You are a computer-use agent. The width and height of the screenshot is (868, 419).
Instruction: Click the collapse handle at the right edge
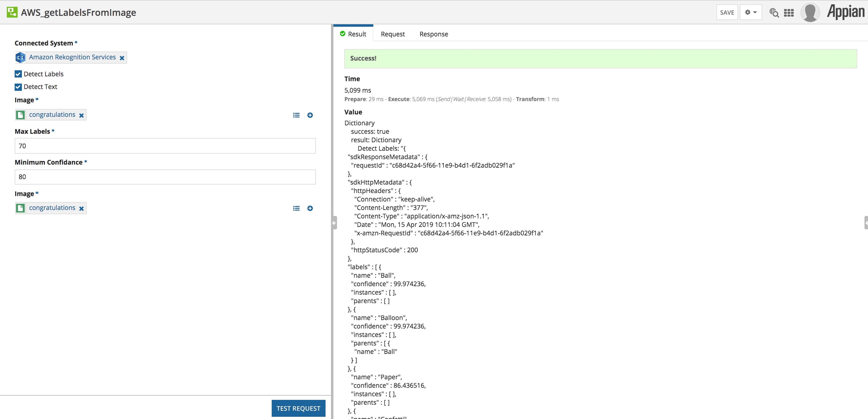pos(866,223)
